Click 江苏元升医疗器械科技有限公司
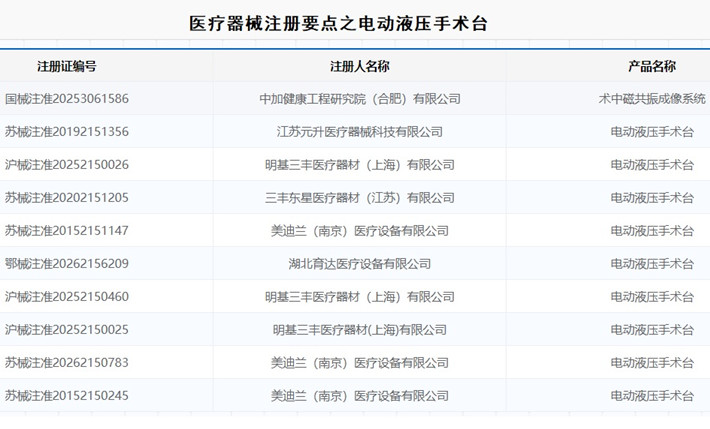 [360, 132]
